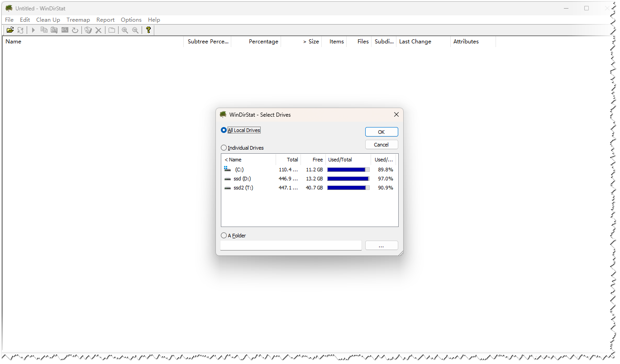Open the Options menu
The width and height of the screenshot is (620, 364).
point(131,20)
